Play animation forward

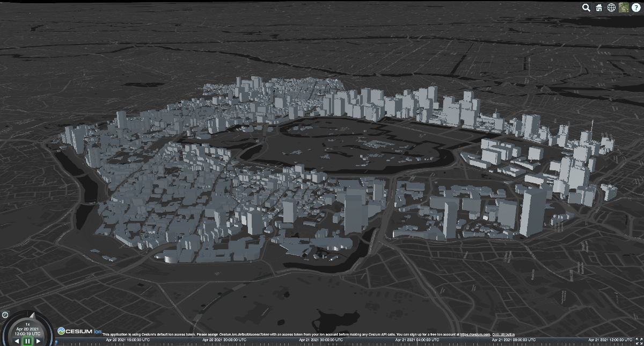click(38, 341)
